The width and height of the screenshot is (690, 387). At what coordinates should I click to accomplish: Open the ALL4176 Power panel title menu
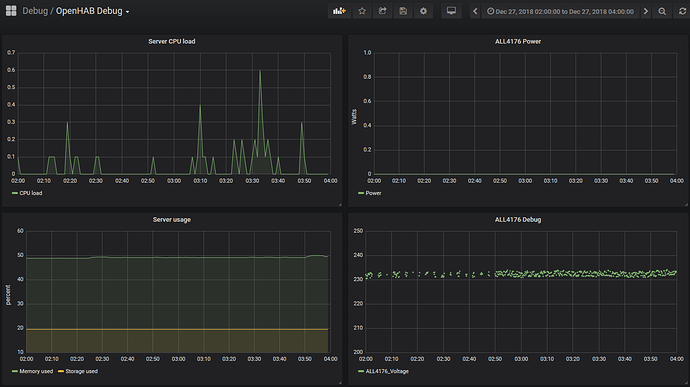pyautogui.click(x=518, y=41)
